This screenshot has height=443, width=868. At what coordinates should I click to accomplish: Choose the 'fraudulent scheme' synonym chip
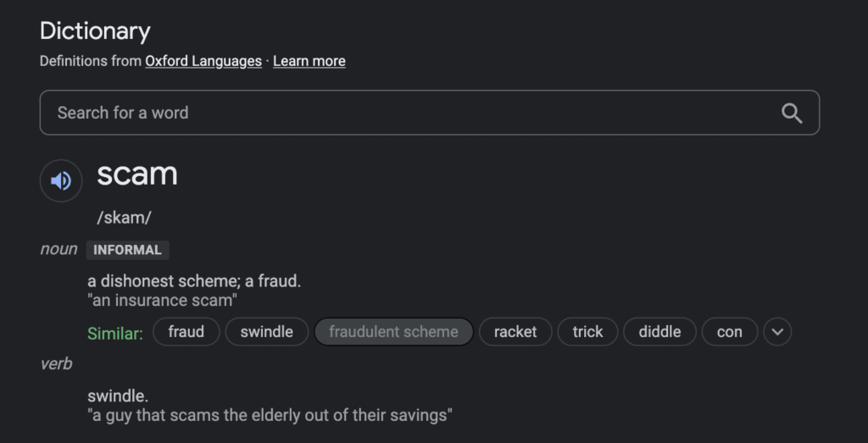(393, 332)
